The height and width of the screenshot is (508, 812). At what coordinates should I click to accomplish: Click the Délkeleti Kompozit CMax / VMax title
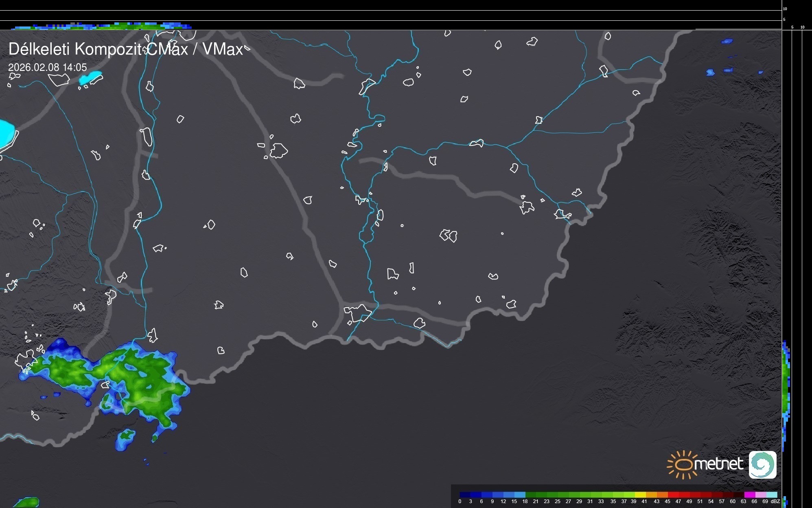click(125, 49)
